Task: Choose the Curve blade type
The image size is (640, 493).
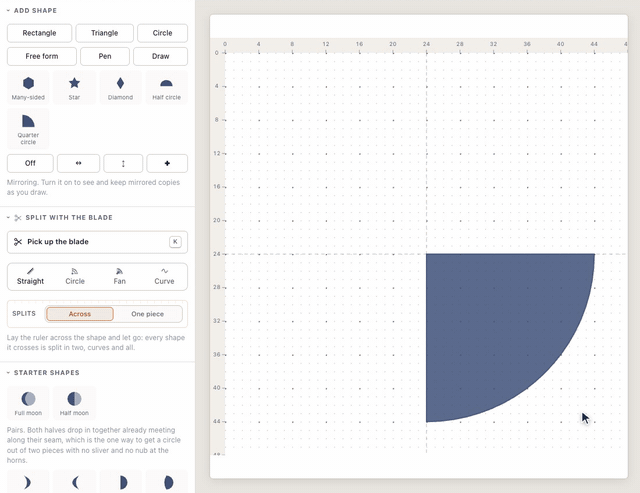Action: (x=164, y=277)
